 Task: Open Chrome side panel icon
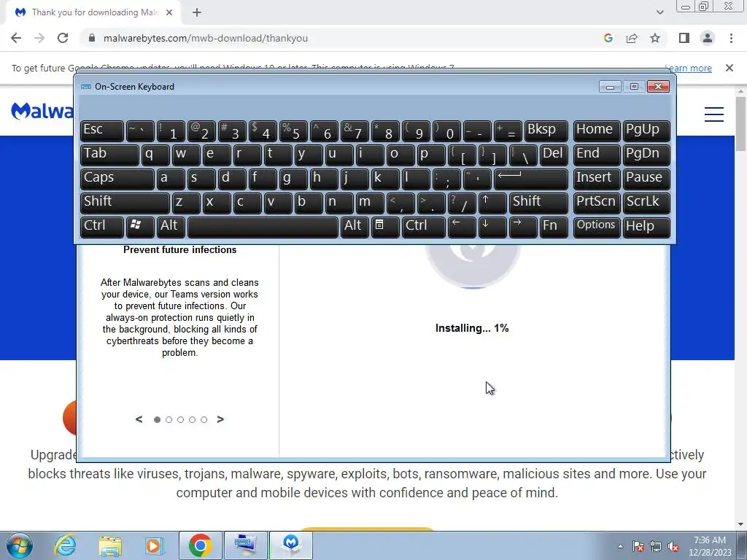click(684, 38)
